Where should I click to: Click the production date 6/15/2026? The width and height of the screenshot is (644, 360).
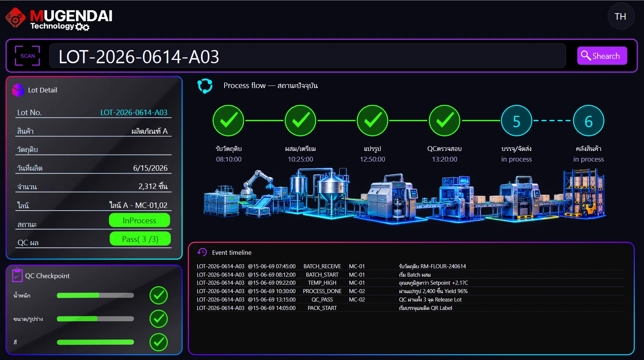[150, 168]
